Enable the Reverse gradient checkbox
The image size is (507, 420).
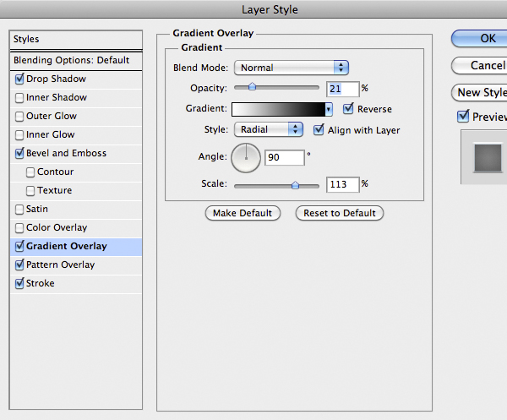point(348,109)
